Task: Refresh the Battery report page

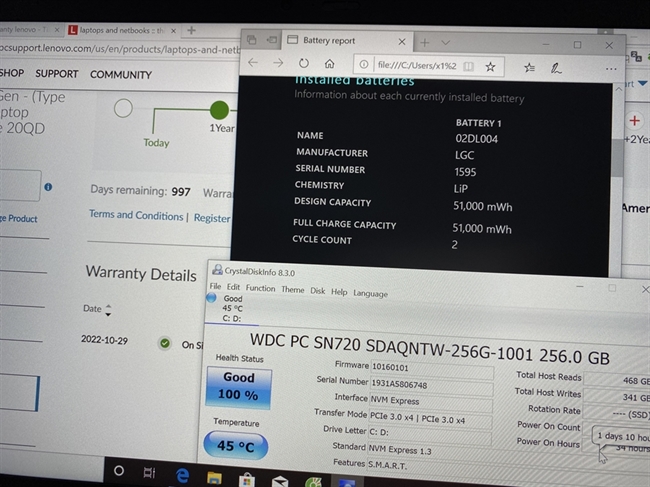Action: [304, 63]
